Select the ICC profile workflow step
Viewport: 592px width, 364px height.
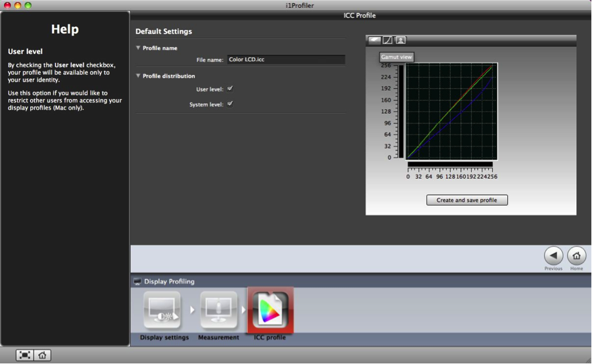click(x=270, y=311)
